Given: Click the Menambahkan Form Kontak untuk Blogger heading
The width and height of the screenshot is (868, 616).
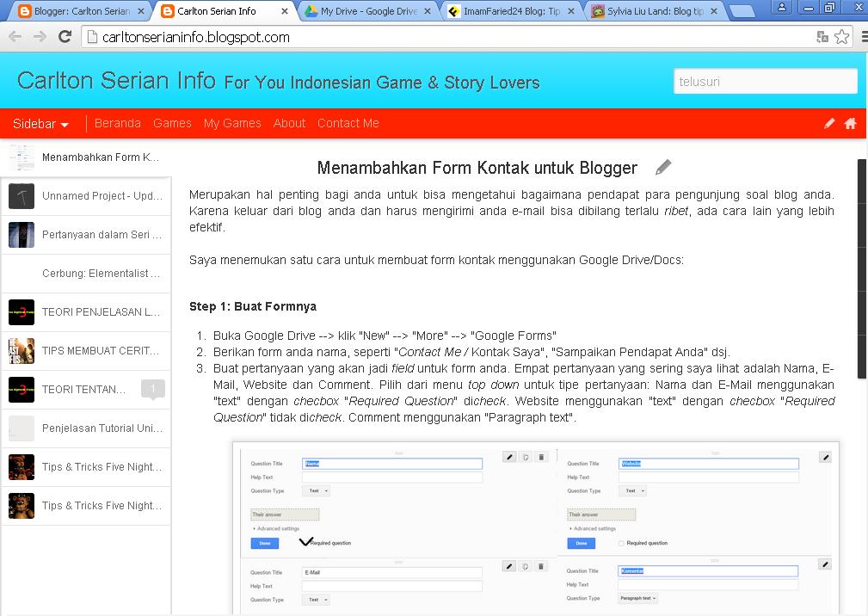Looking at the screenshot, I should 477,168.
